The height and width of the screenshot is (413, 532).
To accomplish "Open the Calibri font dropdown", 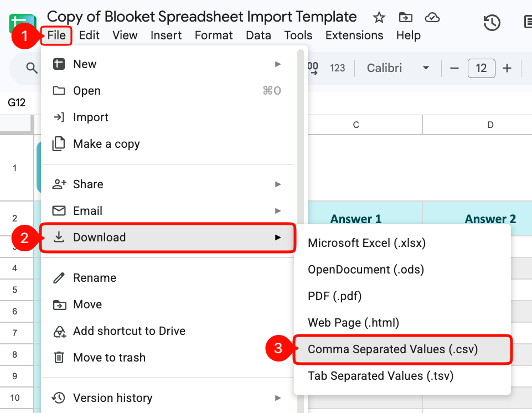I will click(397, 68).
